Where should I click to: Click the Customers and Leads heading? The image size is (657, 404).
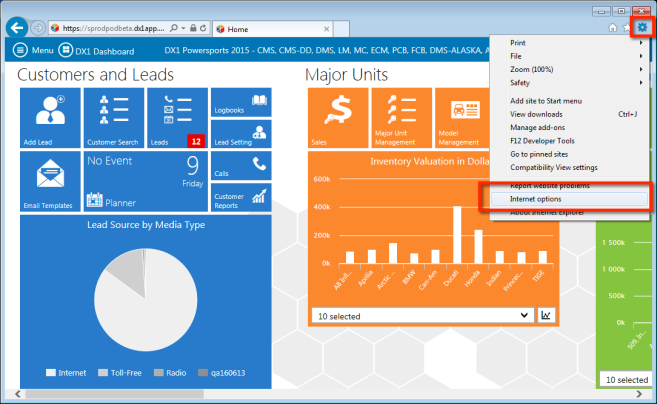click(96, 75)
